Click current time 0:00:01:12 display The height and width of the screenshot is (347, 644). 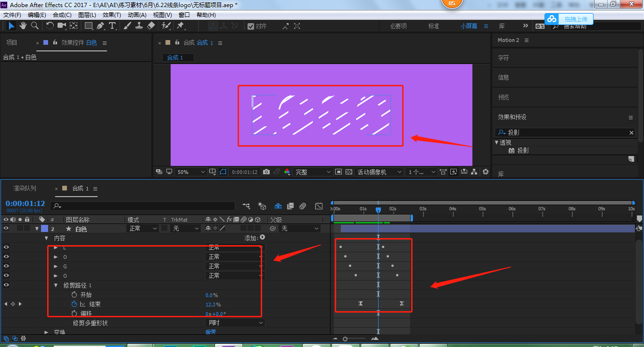tap(25, 204)
